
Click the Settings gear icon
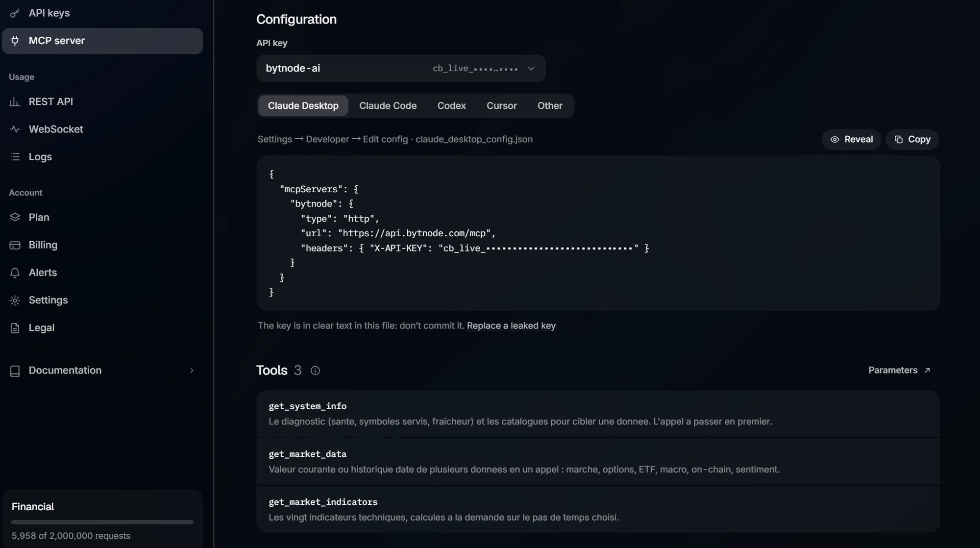(x=15, y=300)
